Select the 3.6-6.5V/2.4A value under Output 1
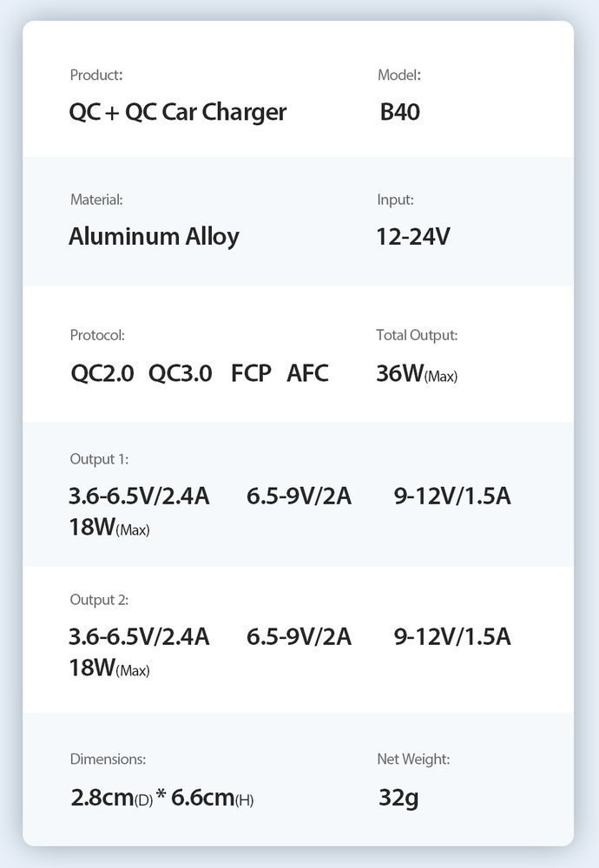 139,496
